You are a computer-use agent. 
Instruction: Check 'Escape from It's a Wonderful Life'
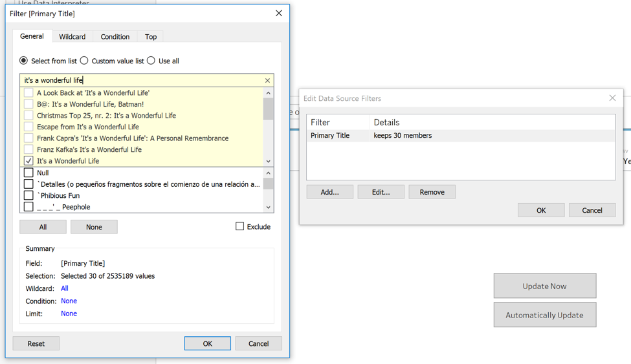click(28, 127)
